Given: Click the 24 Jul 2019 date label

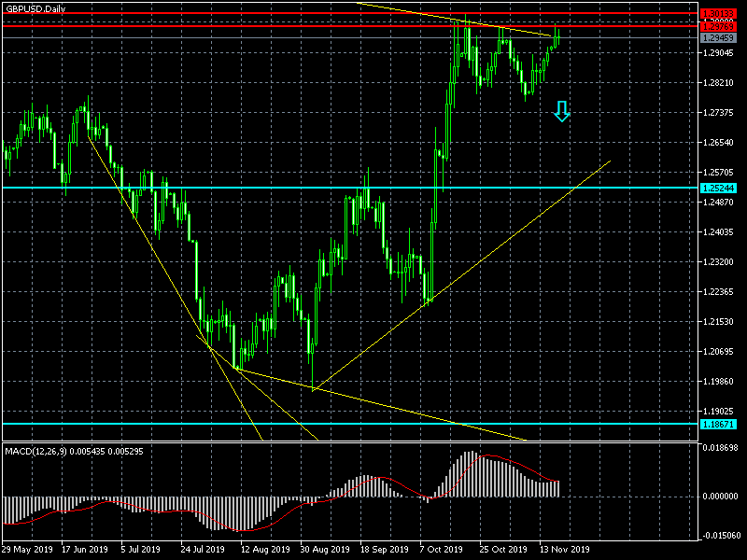Looking at the screenshot, I should click(203, 550).
